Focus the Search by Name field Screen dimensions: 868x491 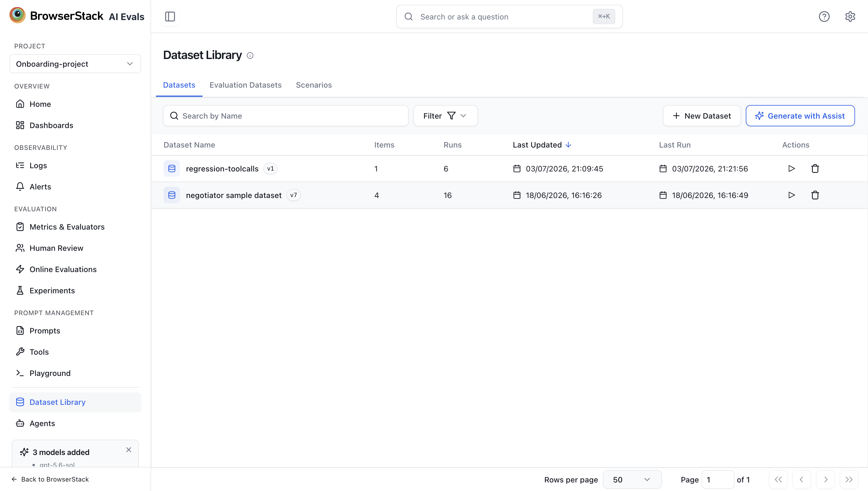pos(285,116)
